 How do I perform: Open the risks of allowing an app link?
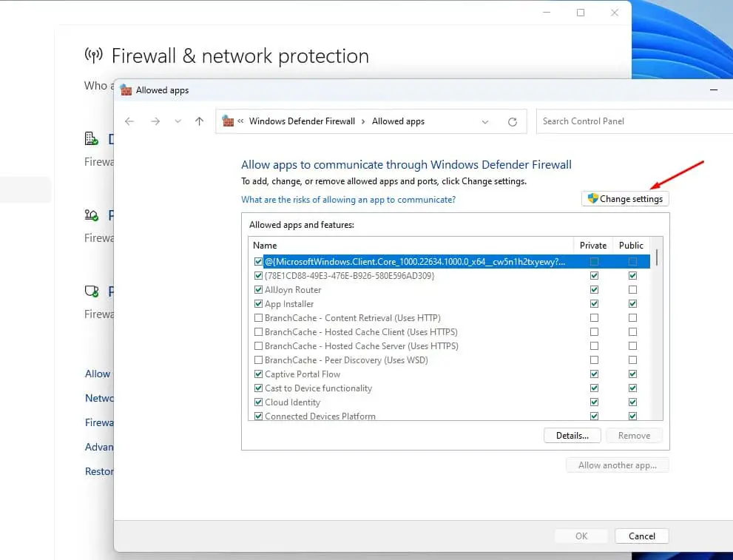(x=348, y=200)
